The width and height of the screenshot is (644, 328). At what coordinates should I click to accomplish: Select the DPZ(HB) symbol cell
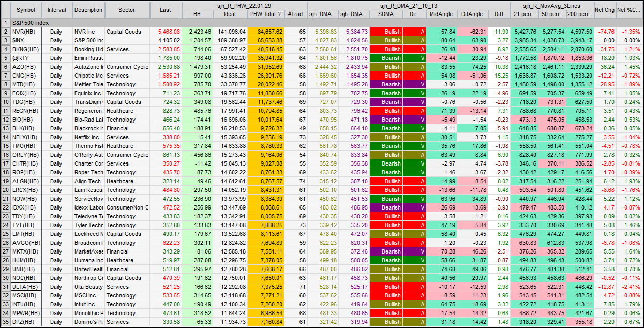pos(26,322)
